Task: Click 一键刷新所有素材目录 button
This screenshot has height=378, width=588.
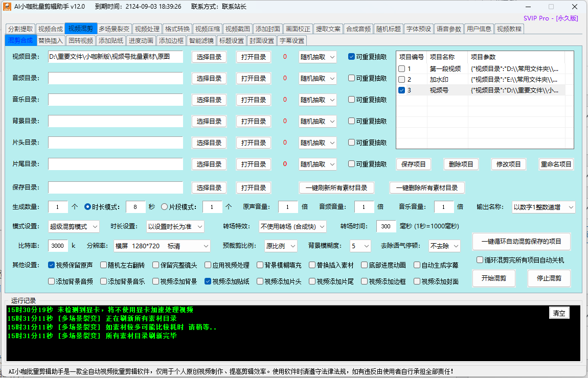Action: (x=336, y=187)
